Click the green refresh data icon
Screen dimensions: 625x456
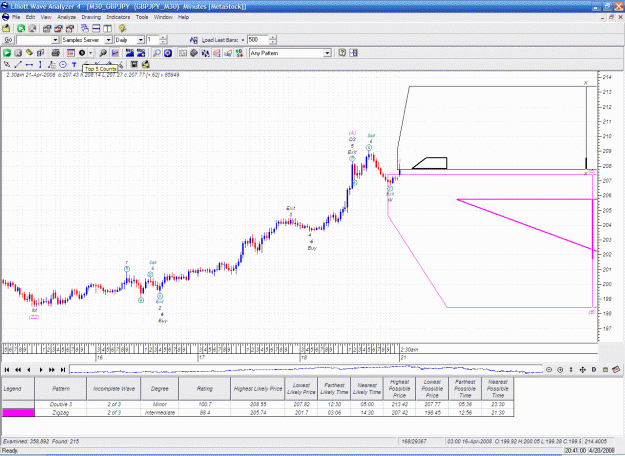pos(21,28)
